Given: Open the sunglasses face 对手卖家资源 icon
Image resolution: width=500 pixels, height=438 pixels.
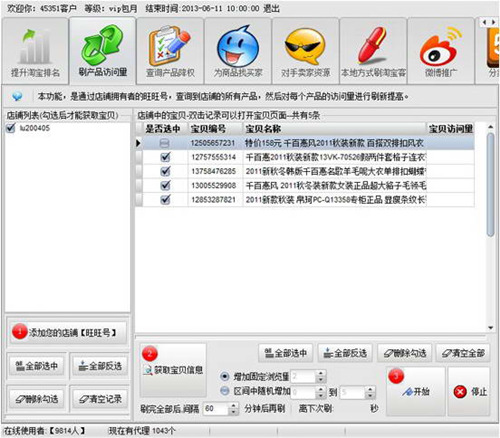Looking at the screenshot, I should [305, 47].
